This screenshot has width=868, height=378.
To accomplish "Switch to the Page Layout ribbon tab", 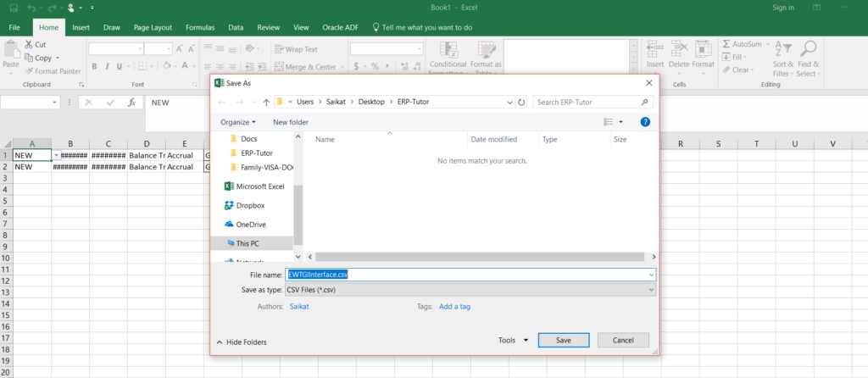I will [x=153, y=27].
